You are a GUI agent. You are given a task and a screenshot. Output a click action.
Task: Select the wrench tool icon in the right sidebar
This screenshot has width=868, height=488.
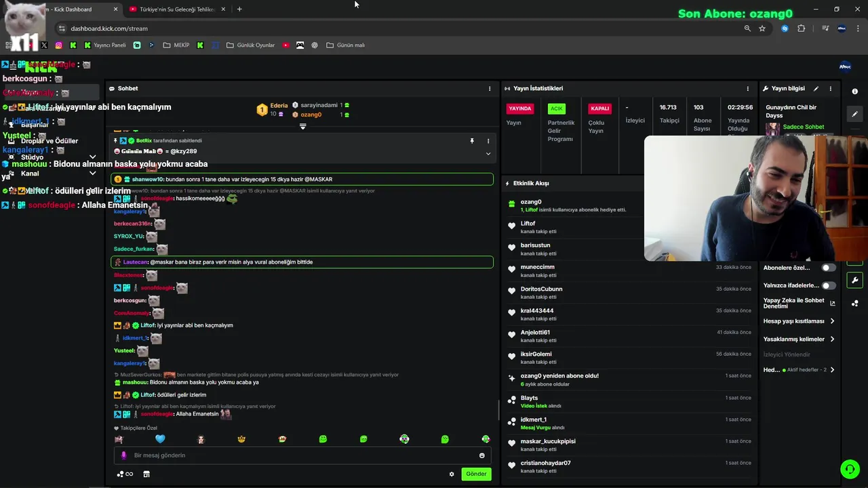click(854, 280)
